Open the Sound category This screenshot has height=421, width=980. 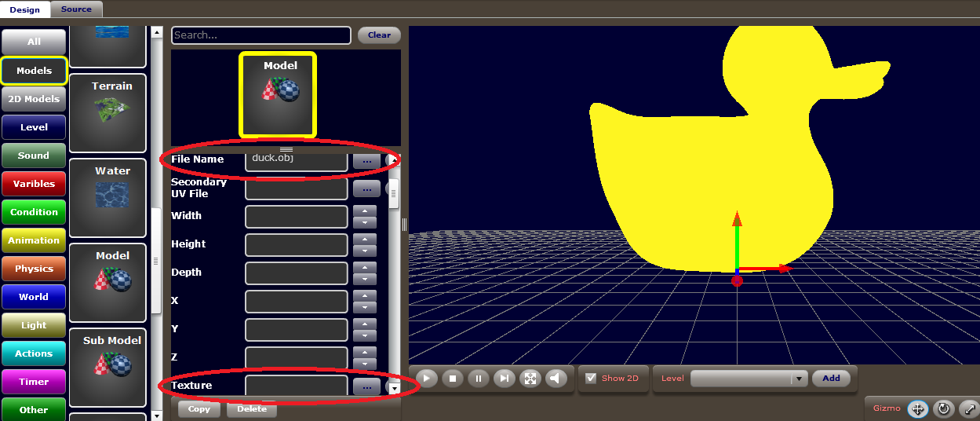[34, 156]
